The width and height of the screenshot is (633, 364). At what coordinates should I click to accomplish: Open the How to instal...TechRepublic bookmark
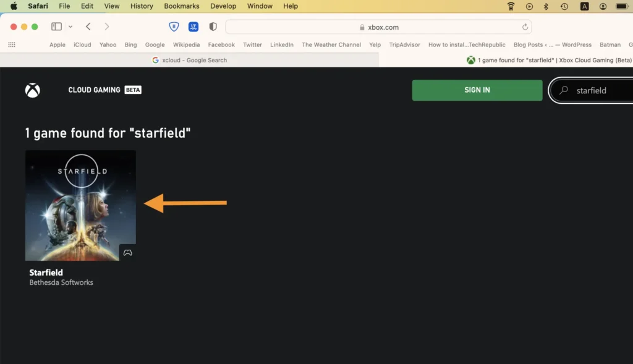click(467, 44)
